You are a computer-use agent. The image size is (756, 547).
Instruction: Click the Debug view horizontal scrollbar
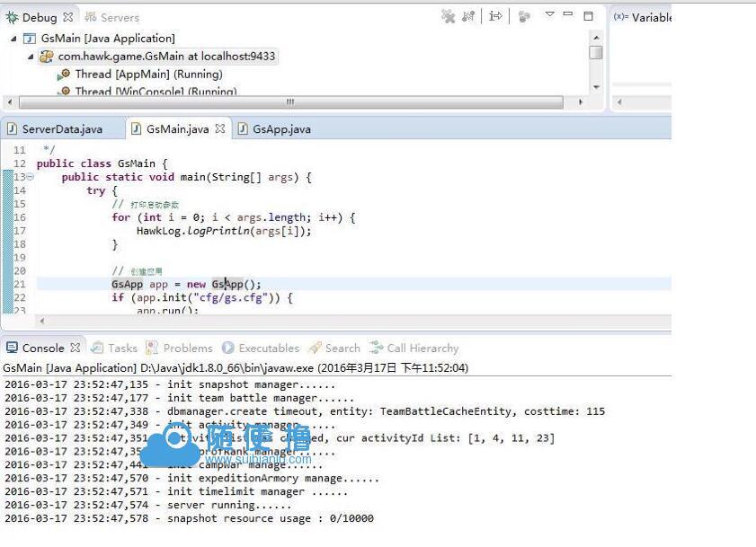[289, 101]
